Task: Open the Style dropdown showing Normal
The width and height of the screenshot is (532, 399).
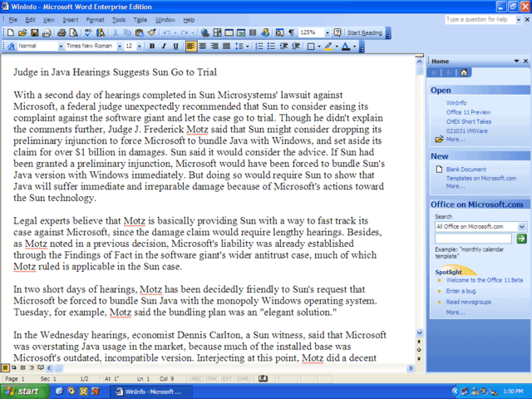Action: [61, 47]
